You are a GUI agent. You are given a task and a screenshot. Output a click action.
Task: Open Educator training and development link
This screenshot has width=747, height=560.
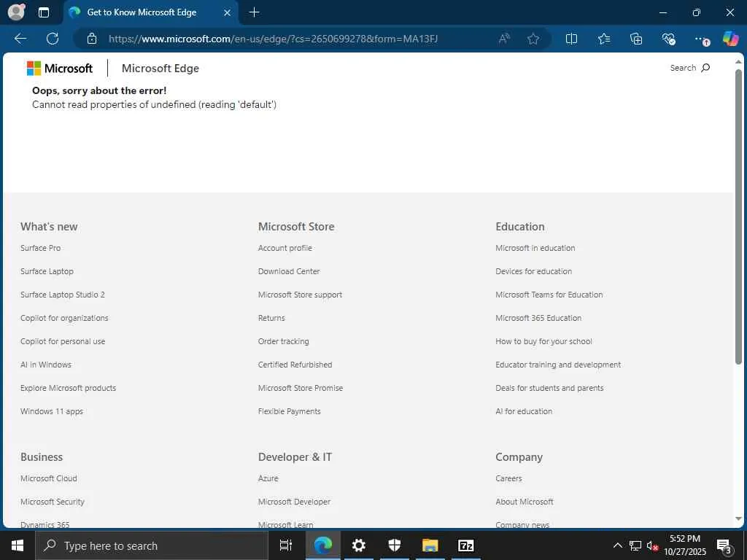(x=558, y=365)
